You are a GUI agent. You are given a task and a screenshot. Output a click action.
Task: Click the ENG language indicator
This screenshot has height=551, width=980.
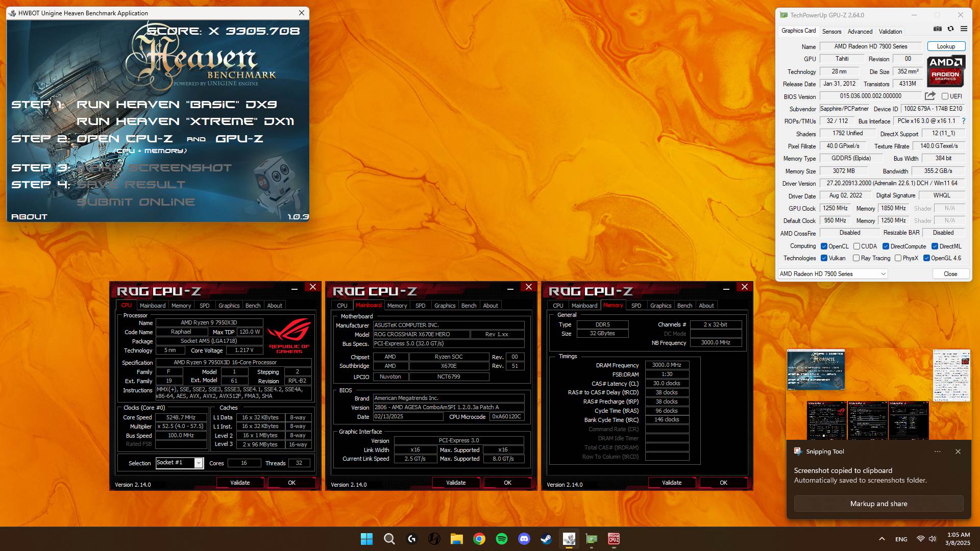pos(901,539)
